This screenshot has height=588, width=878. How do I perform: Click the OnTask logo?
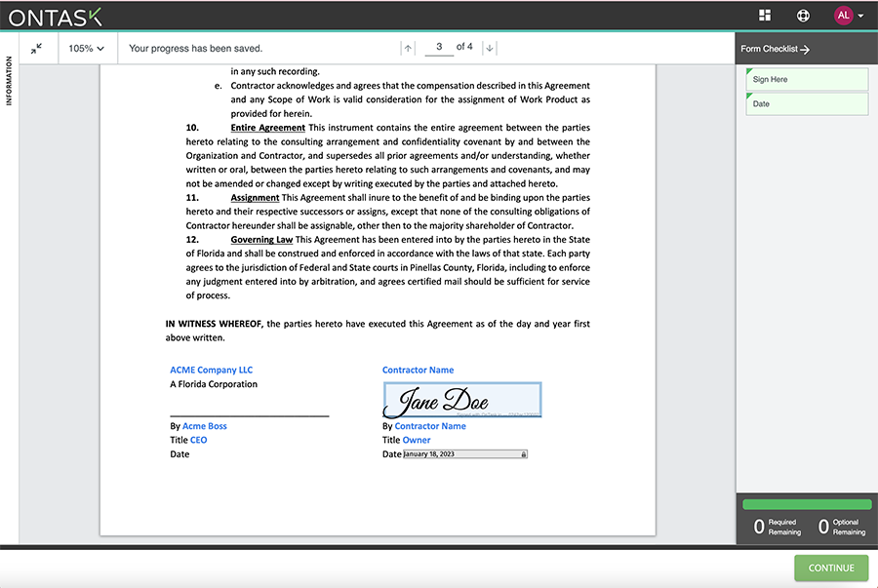click(56, 15)
